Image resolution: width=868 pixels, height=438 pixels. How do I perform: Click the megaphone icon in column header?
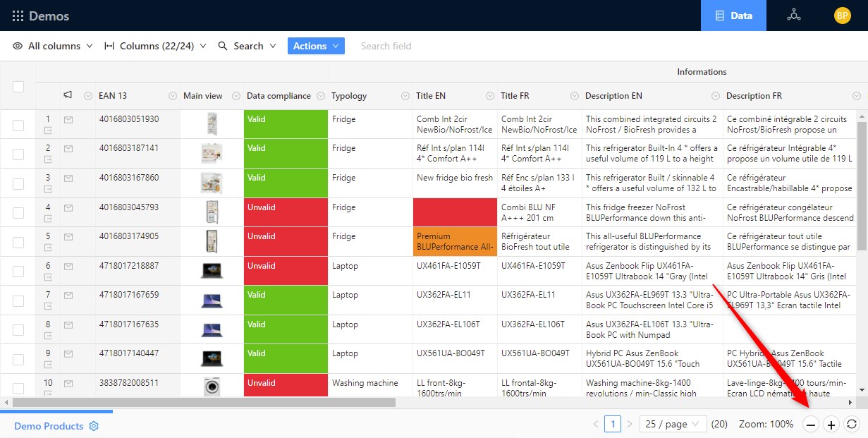click(x=68, y=95)
